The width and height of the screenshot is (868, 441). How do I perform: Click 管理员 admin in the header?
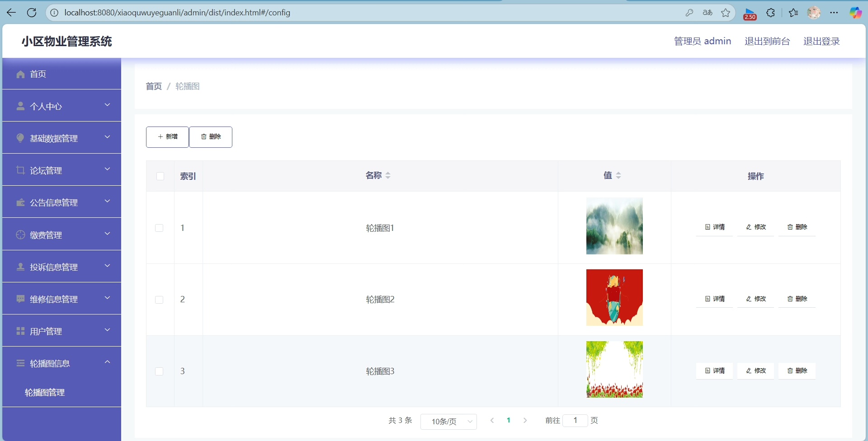click(703, 41)
